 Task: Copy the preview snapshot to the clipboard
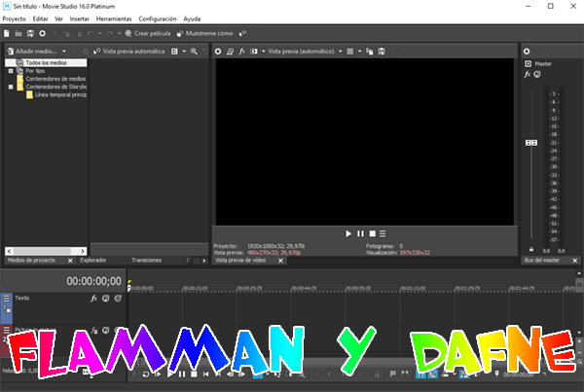[x=370, y=52]
